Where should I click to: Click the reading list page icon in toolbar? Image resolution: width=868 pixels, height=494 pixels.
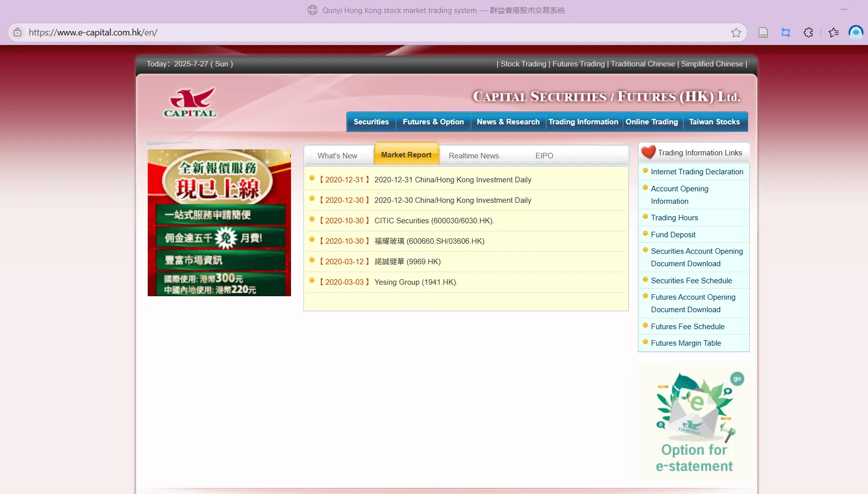763,32
